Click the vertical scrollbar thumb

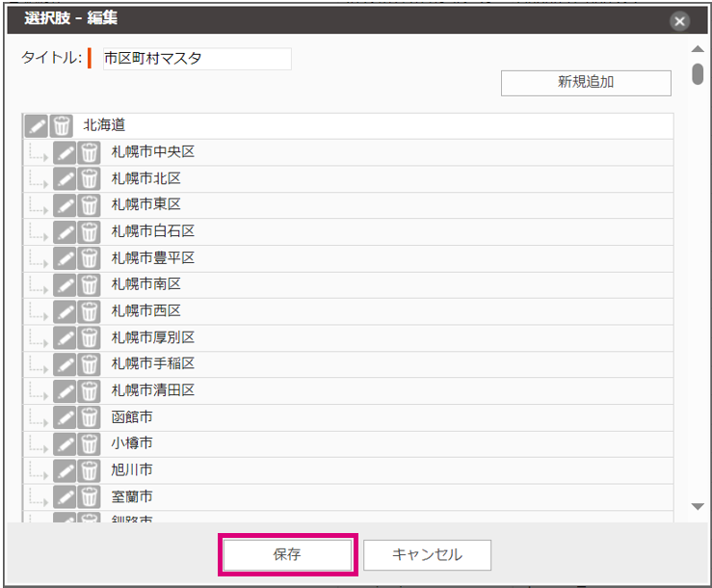[698, 74]
